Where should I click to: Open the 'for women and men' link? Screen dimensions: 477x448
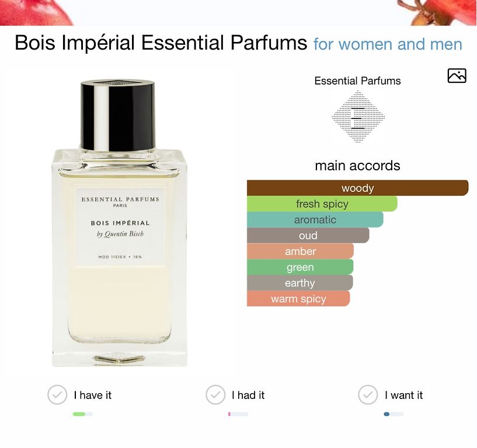[x=388, y=44]
